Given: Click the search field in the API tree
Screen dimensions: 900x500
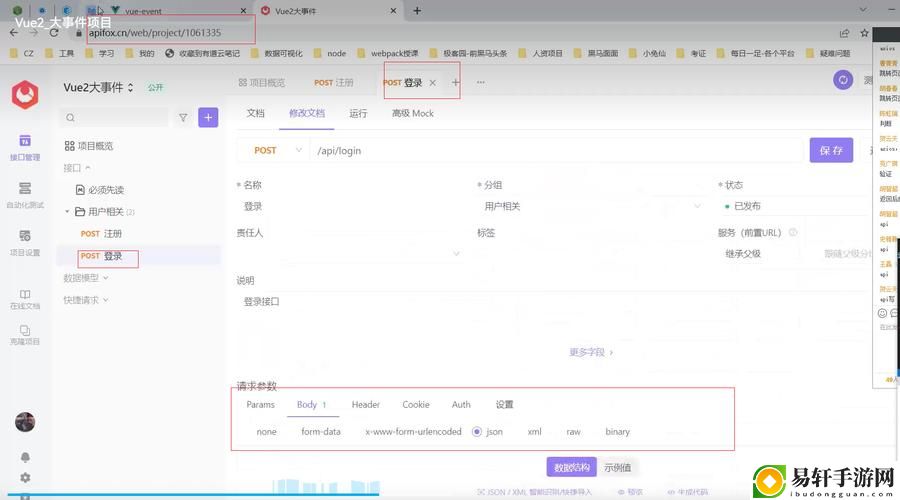Looking at the screenshot, I should point(114,118).
